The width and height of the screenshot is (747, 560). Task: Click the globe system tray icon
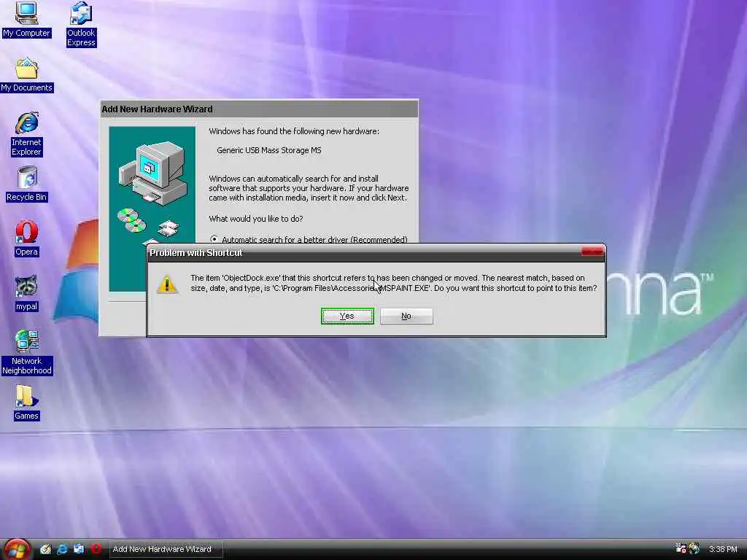(694, 548)
